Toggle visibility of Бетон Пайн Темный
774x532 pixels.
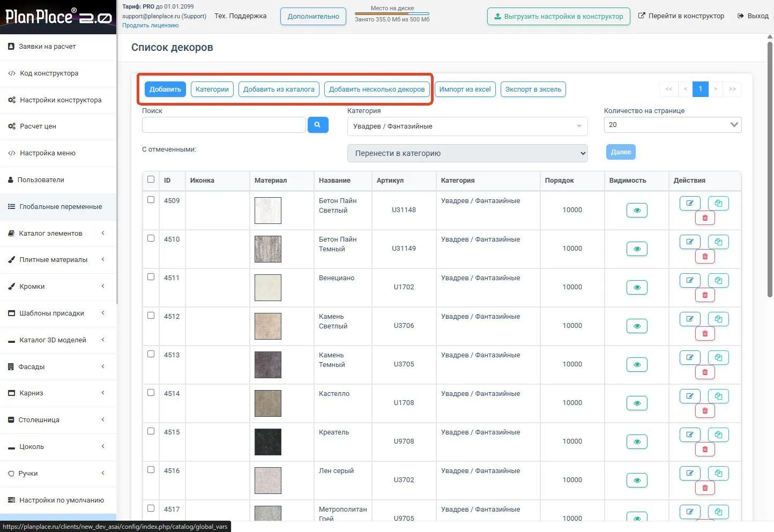click(x=637, y=249)
